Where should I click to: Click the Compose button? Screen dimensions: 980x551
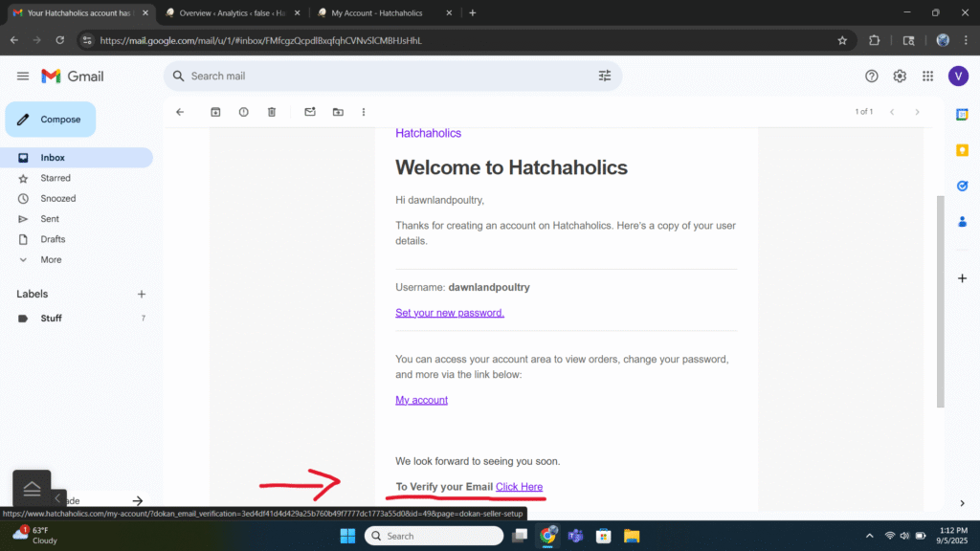click(x=51, y=120)
